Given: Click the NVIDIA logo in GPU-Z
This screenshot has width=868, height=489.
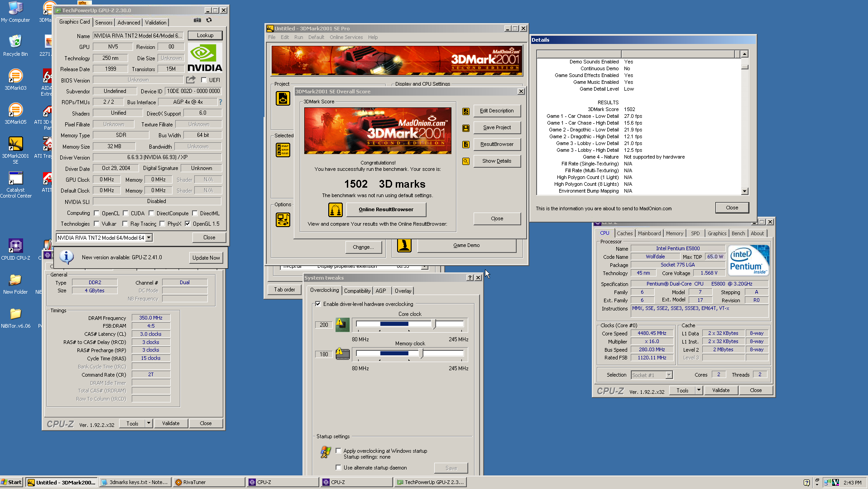Looking at the screenshot, I should coord(205,58).
